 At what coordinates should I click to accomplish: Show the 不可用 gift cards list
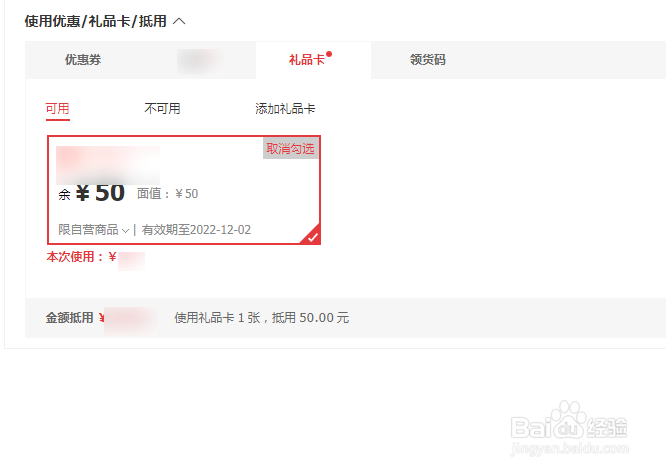coord(162,109)
